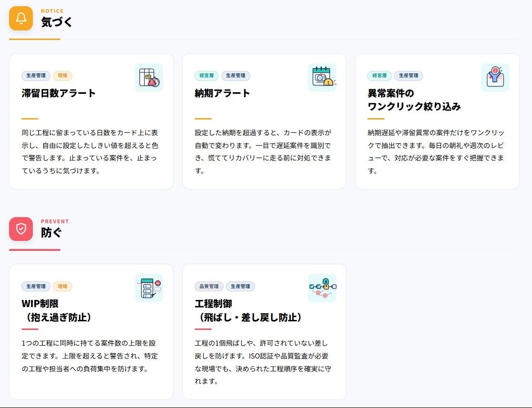
Task: Open 工程制御（飛ばし・差し戻し防止） card title
Action: click(x=248, y=310)
